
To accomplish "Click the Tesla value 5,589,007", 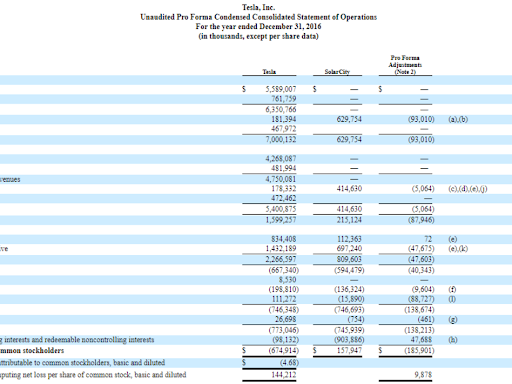I will point(281,89).
